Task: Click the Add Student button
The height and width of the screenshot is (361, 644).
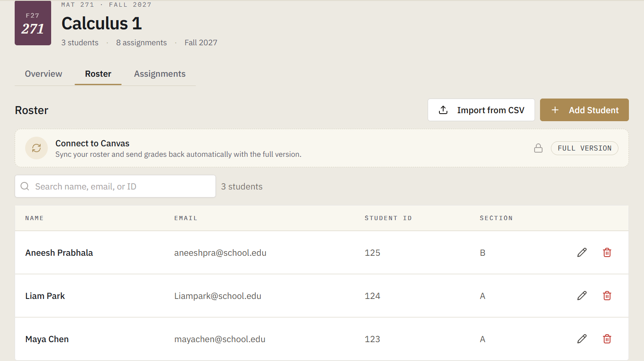Action: (584, 110)
